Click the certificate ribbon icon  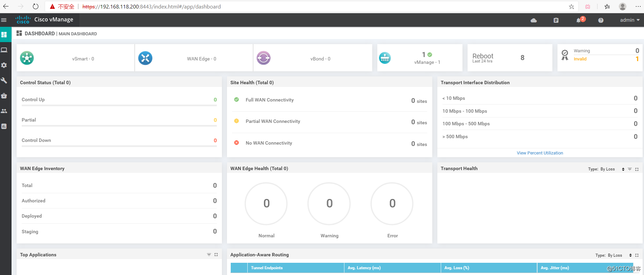565,55
